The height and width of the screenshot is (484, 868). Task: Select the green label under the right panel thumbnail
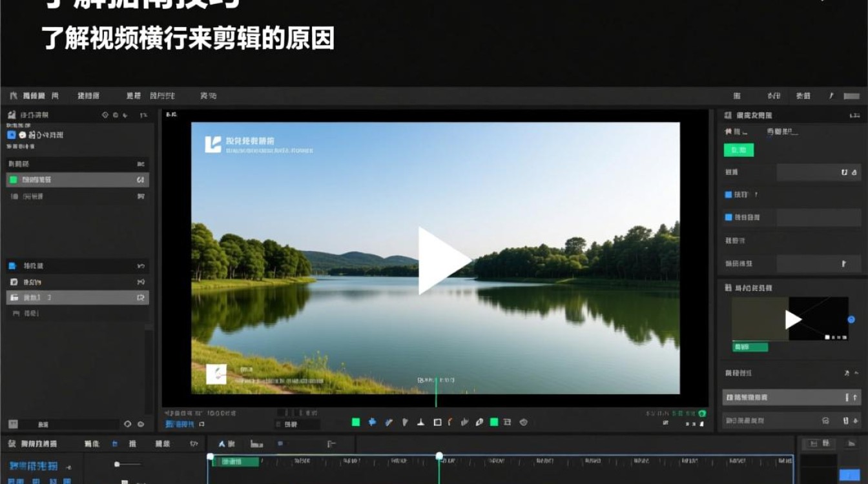tap(750, 347)
